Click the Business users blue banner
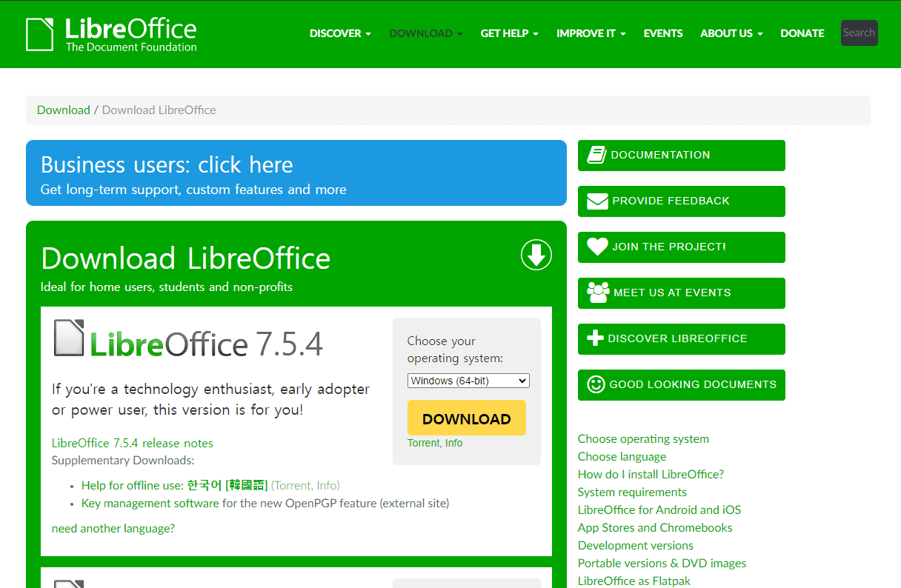Screen dimensions: 901x588 [x=296, y=173]
